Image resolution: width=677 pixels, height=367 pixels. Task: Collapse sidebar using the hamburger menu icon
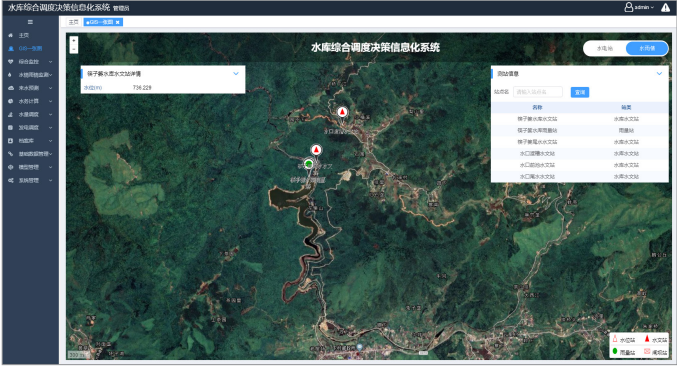[30, 22]
